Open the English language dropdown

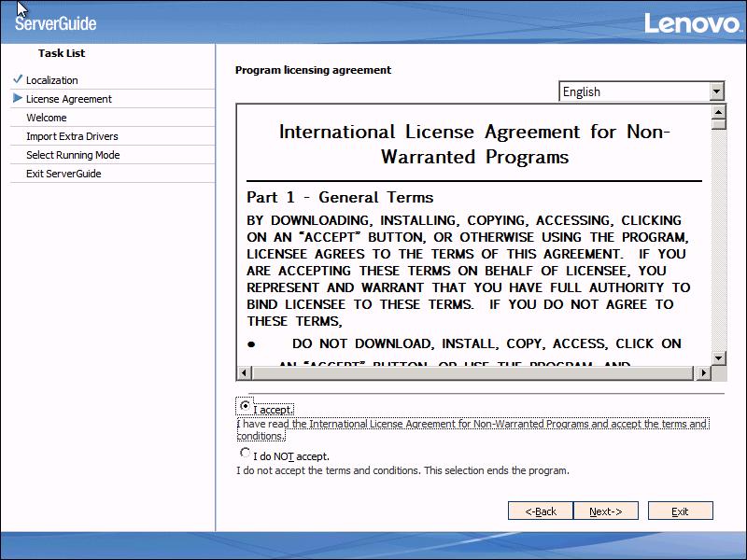pos(716,91)
